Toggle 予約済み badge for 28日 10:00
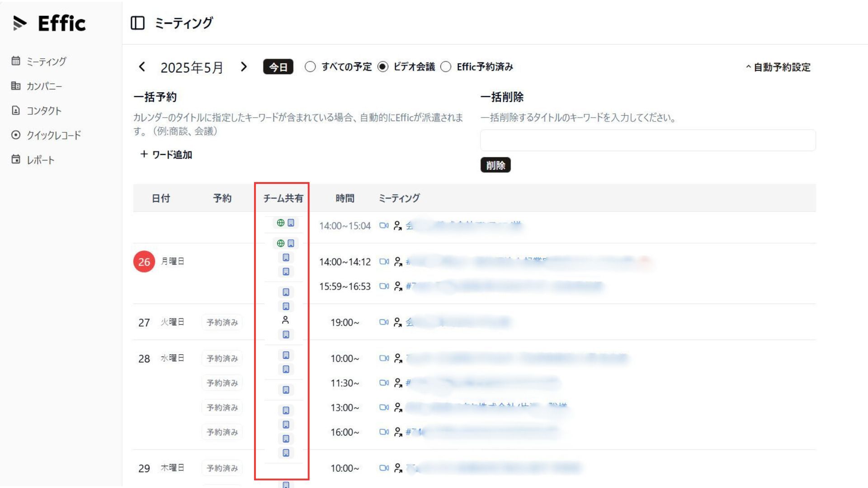 [222, 358]
